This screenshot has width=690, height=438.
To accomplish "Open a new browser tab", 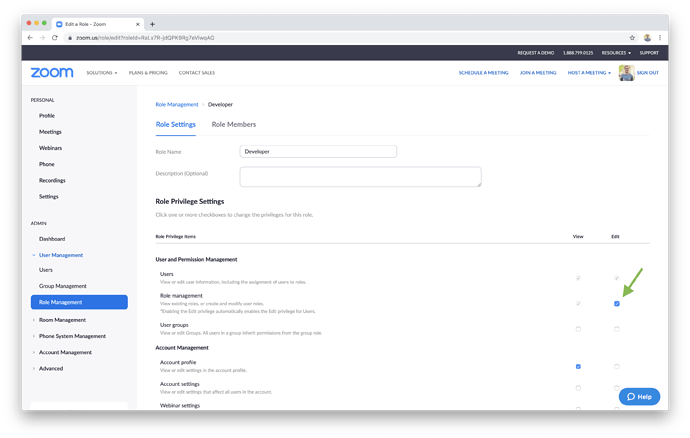I will click(x=152, y=24).
